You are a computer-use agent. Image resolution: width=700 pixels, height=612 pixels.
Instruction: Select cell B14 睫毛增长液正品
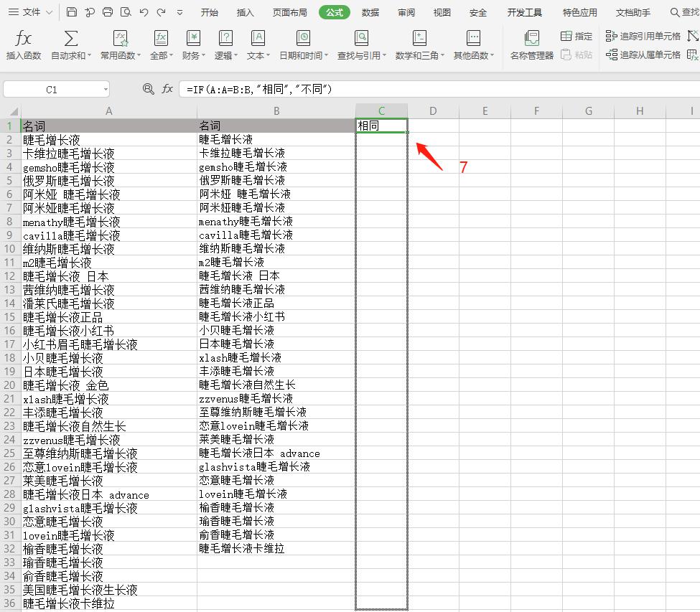tap(276, 303)
